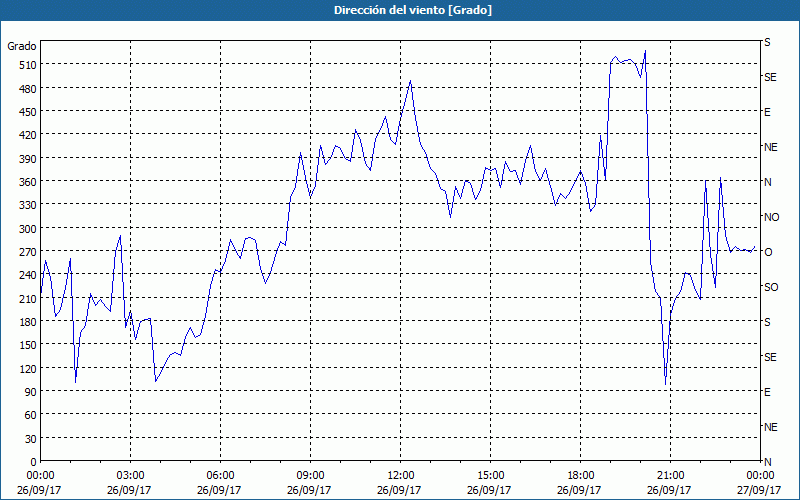This screenshot has width=800, height=500.
Task: Click the '06:00' time axis label
Action: click(x=220, y=476)
